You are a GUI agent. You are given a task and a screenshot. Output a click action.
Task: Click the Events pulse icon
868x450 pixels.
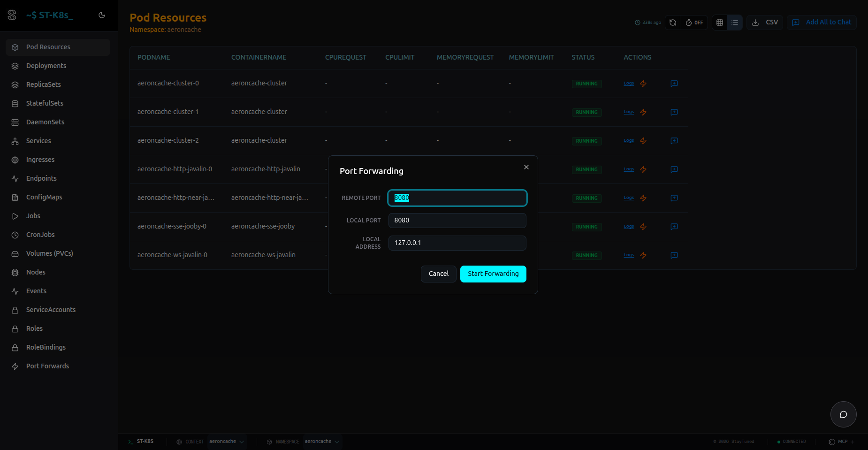pyautogui.click(x=15, y=291)
